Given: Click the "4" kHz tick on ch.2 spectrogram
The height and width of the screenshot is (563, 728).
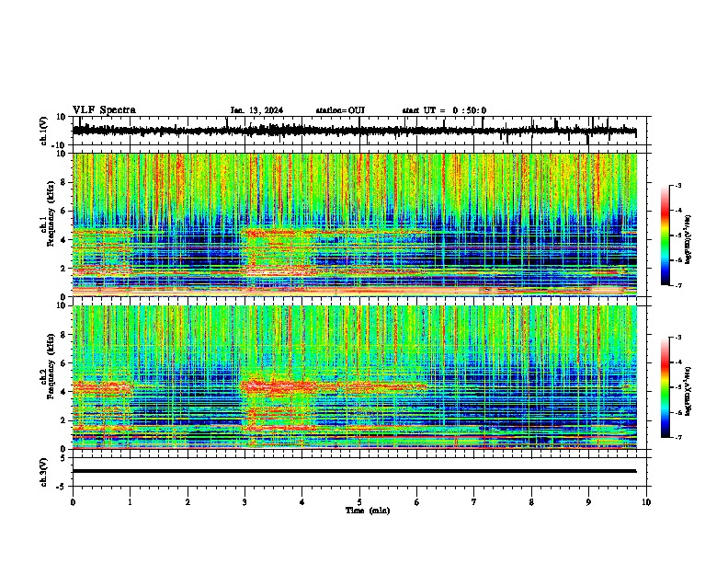Looking at the screenshot, I should pyautogui.click(x=64, y=392).
